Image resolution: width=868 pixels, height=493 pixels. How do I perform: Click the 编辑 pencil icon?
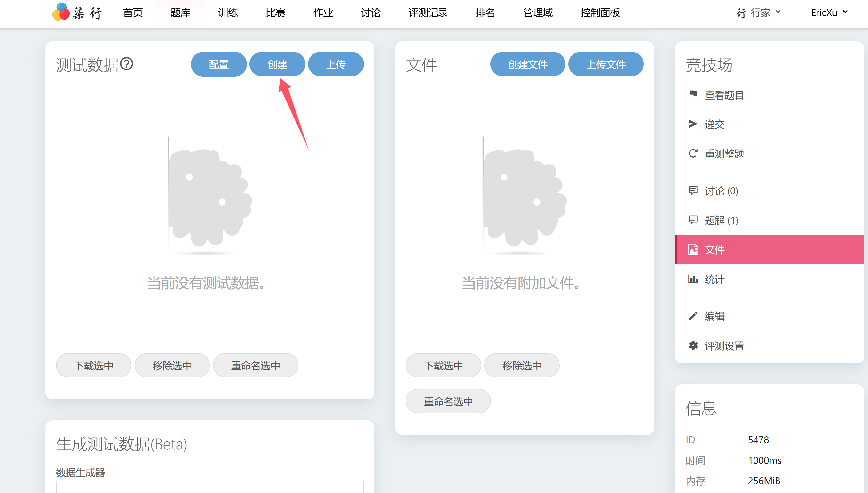point(693,316)
